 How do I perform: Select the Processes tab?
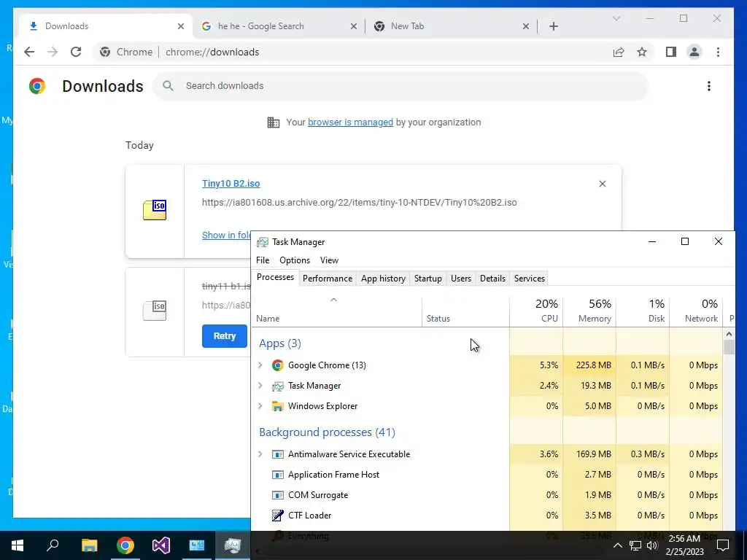click(275, 277)
